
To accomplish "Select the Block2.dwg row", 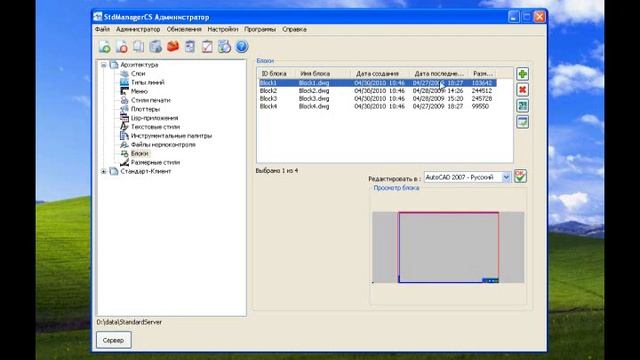I will [378, 91].
